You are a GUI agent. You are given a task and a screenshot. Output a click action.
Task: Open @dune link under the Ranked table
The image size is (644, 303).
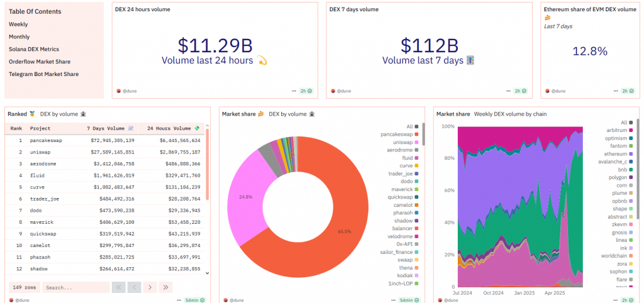[x=23, y=300]
